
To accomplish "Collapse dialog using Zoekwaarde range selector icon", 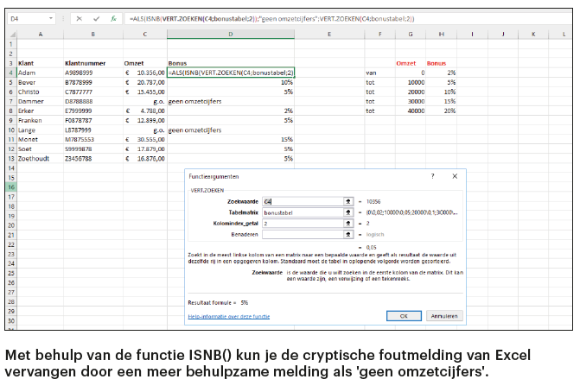I will 347,200.
